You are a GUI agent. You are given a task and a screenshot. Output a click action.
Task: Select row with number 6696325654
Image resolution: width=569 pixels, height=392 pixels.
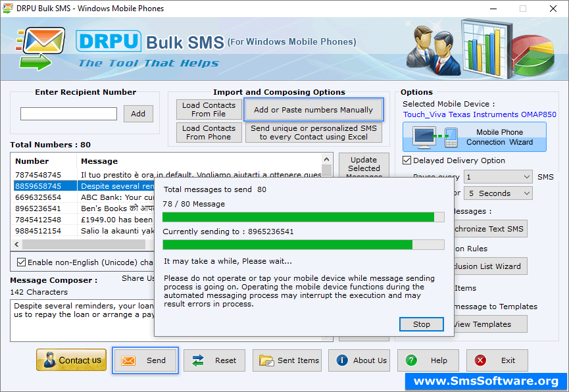(x=84, y=197)
